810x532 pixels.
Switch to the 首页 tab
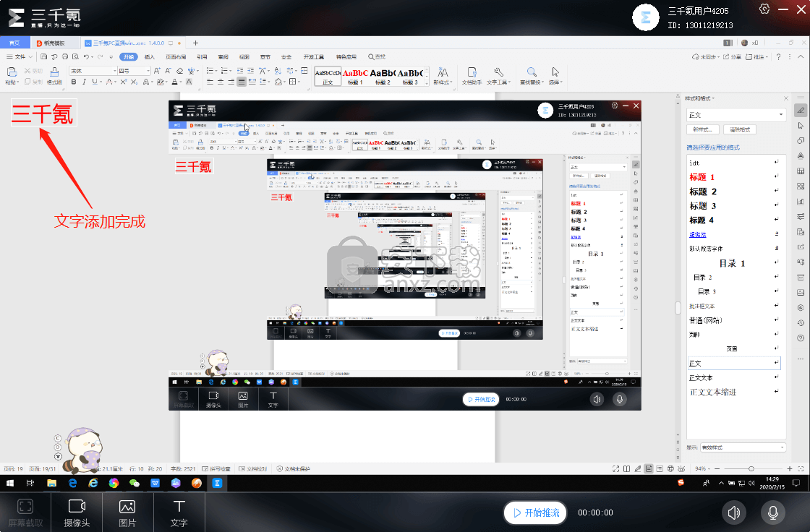14,43
